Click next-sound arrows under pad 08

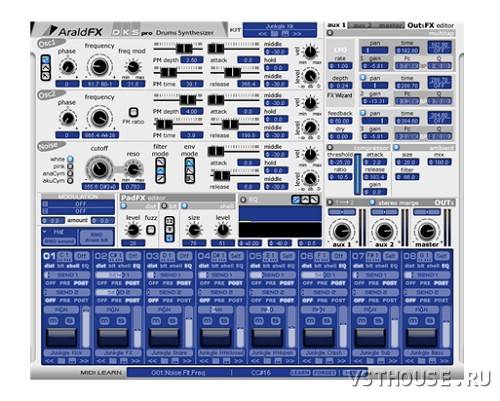point(444,361)
